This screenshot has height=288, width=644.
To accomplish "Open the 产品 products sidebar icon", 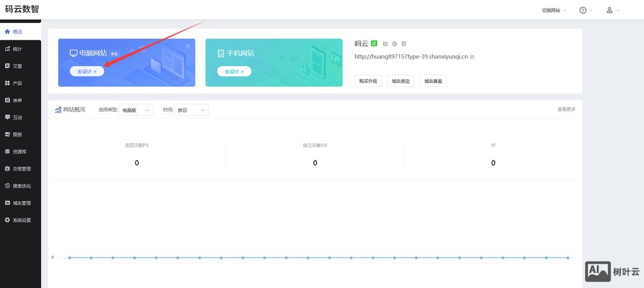I will pyautogui.click(x=7, y=83).
